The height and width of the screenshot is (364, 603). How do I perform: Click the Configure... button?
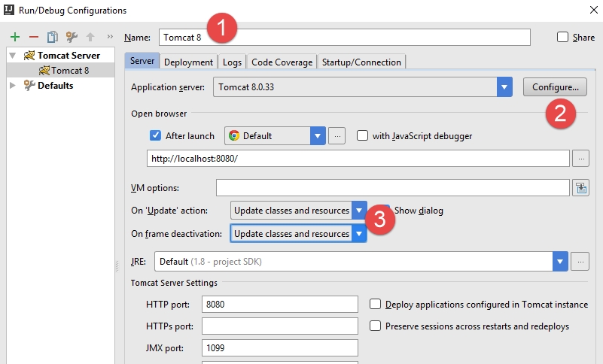pyautogui.click(x=555, y=87)
